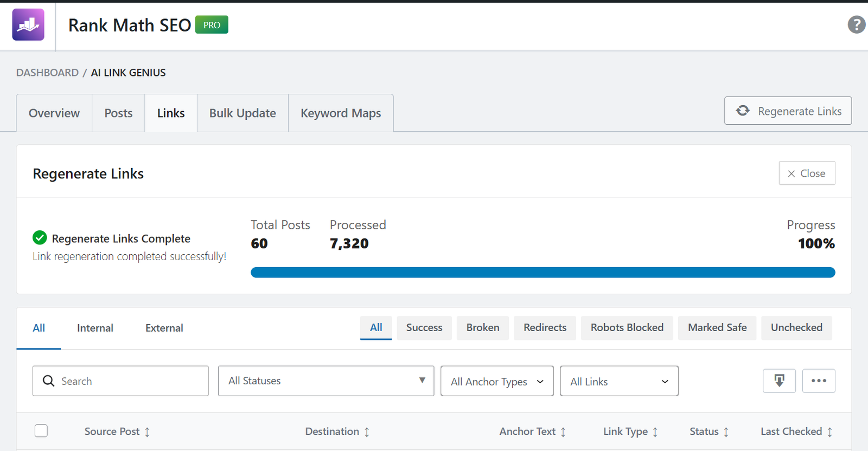Filter links by Broken status
Image resolution: width=868 pixels, height=451 pixels.
click(x=482, y=328)
